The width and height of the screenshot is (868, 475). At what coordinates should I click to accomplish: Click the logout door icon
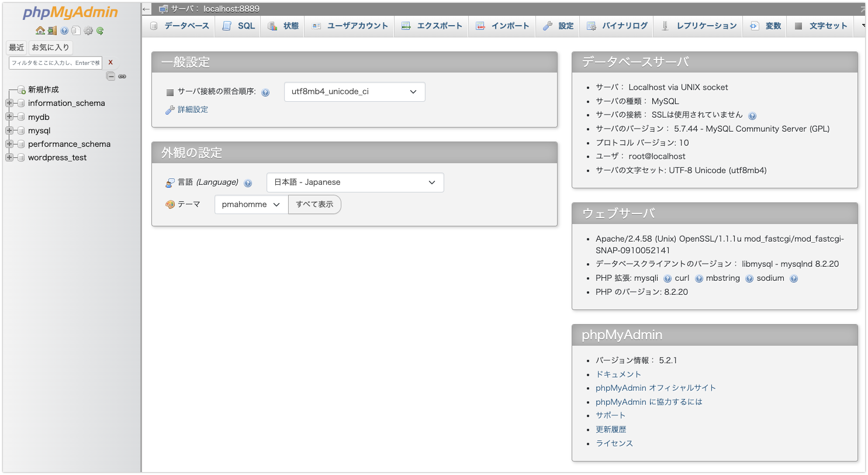[52, 30]
